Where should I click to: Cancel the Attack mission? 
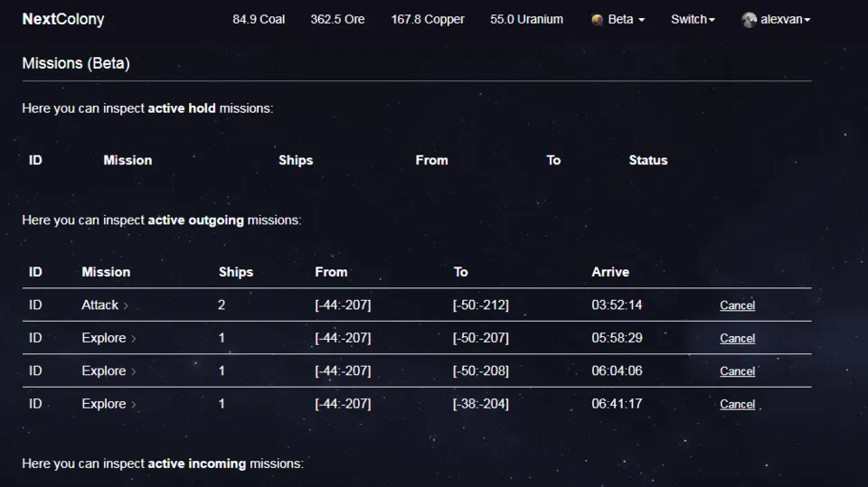point(737,305)
